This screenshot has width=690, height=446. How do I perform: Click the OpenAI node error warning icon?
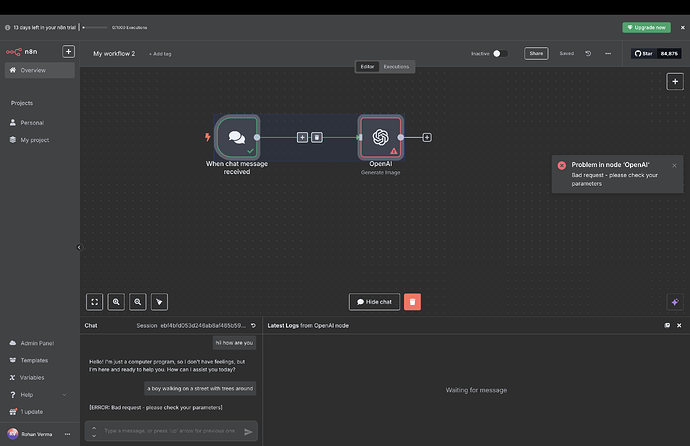tap(394, 151)
